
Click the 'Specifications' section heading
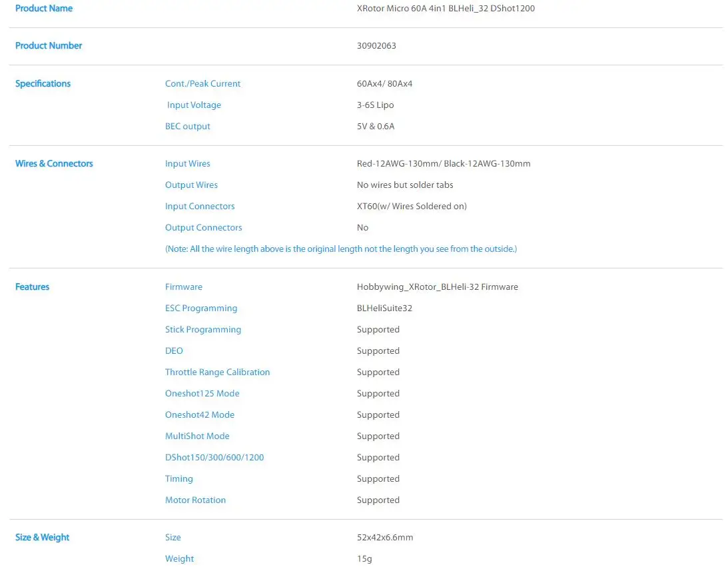tap(43, 83)
